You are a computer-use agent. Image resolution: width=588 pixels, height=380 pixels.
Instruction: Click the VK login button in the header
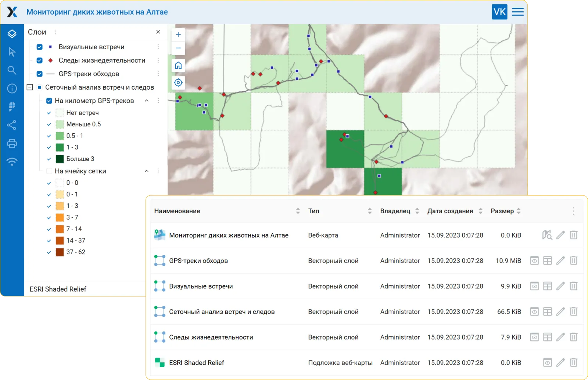499,11
